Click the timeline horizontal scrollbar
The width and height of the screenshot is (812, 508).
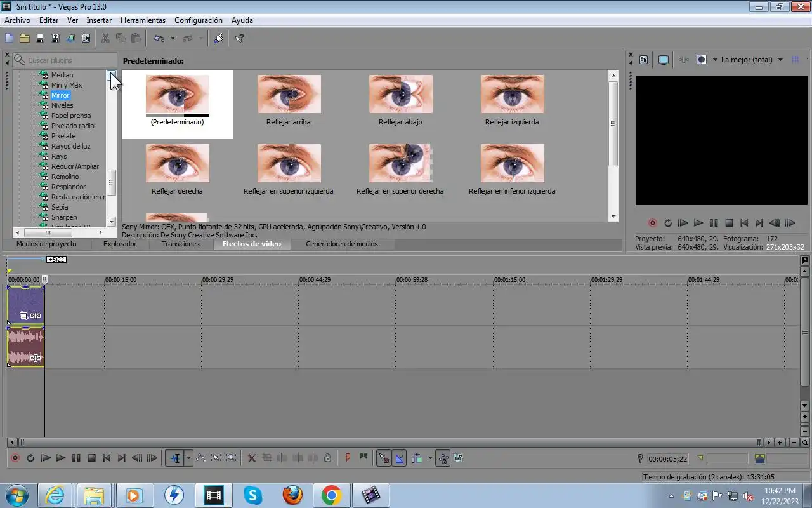(390, 443)
